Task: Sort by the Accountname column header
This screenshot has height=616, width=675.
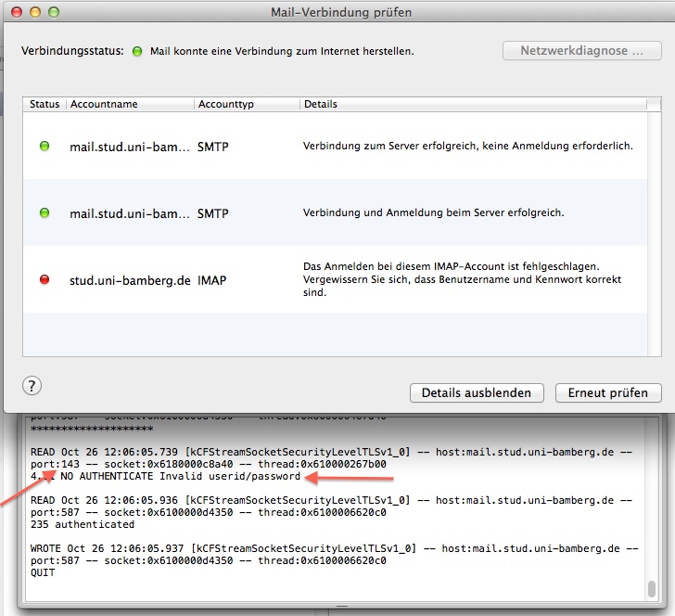Action: [130, 104]
